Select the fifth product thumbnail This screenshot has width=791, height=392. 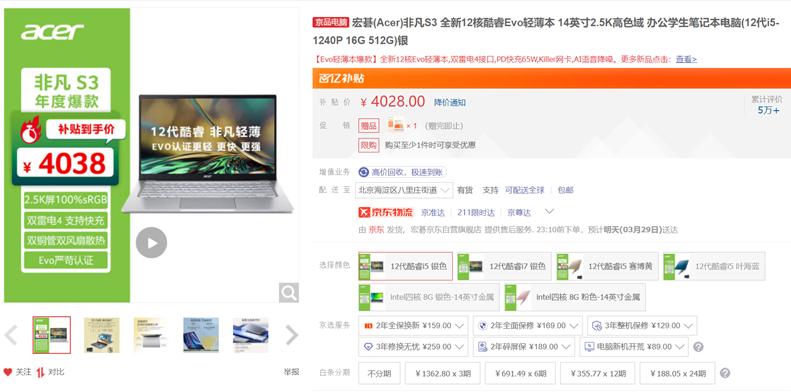click(250, 335)
